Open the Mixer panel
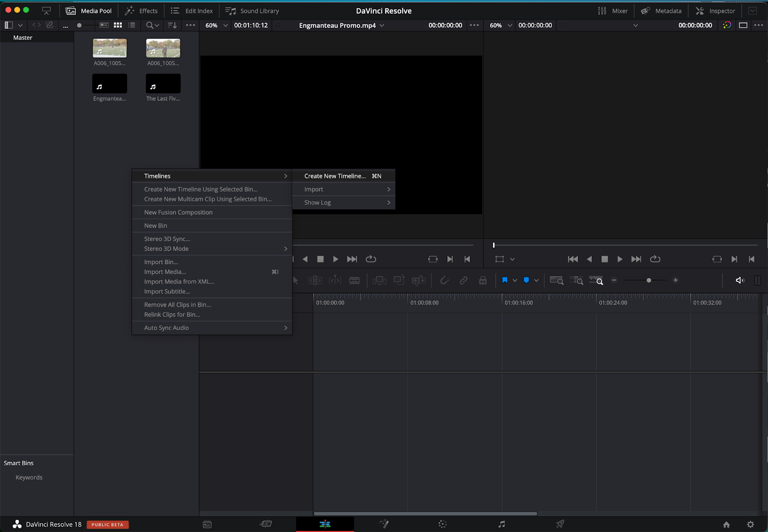The image size is (768, 532). (613, 11)
